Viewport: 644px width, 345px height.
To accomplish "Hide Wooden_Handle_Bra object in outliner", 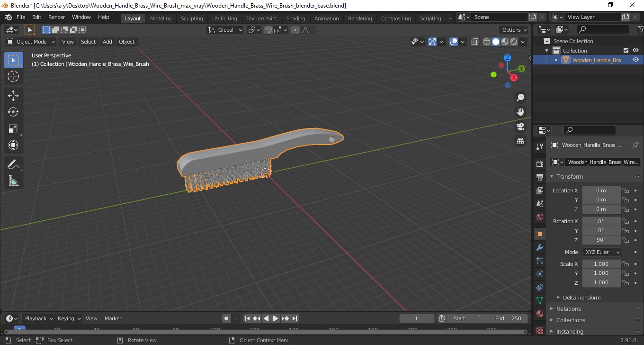I will coord(635,60).
